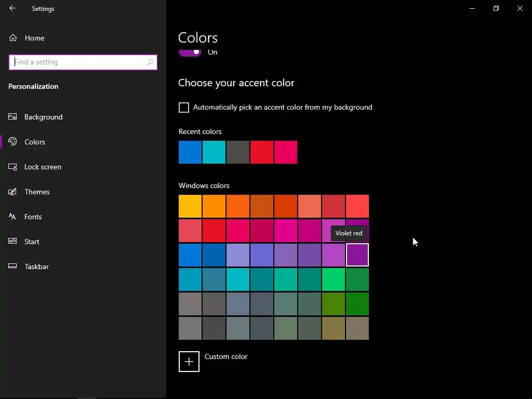
Task: Select the salmon pale rust Windows color swatch
Action: (310, 206)
